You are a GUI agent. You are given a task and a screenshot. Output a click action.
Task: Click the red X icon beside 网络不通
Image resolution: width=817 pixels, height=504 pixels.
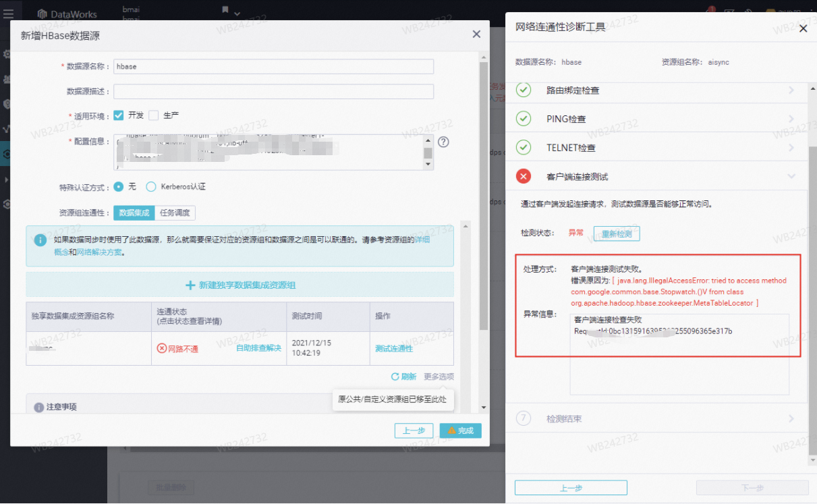pyautogui.click(x=162, y=348)
